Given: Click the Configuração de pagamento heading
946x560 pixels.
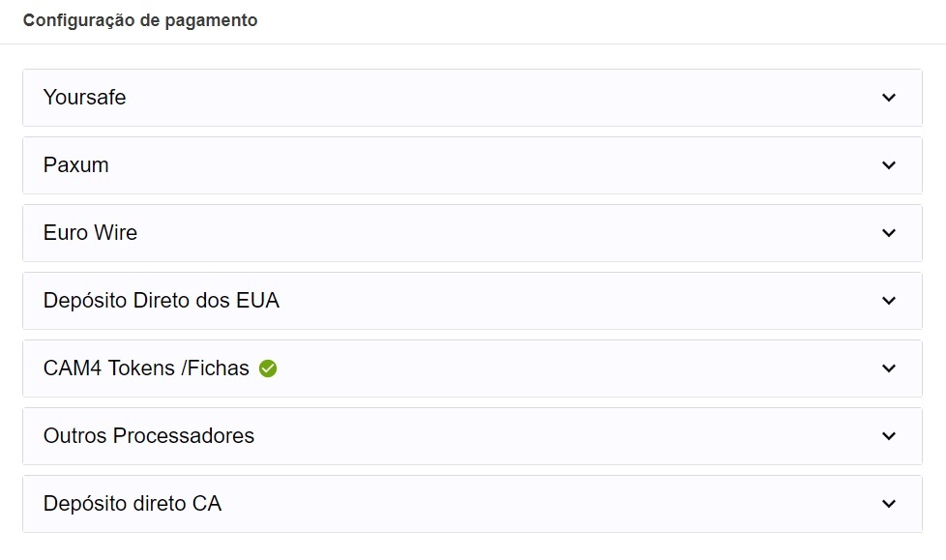Looking at the screenshot, I should point(140,20).
